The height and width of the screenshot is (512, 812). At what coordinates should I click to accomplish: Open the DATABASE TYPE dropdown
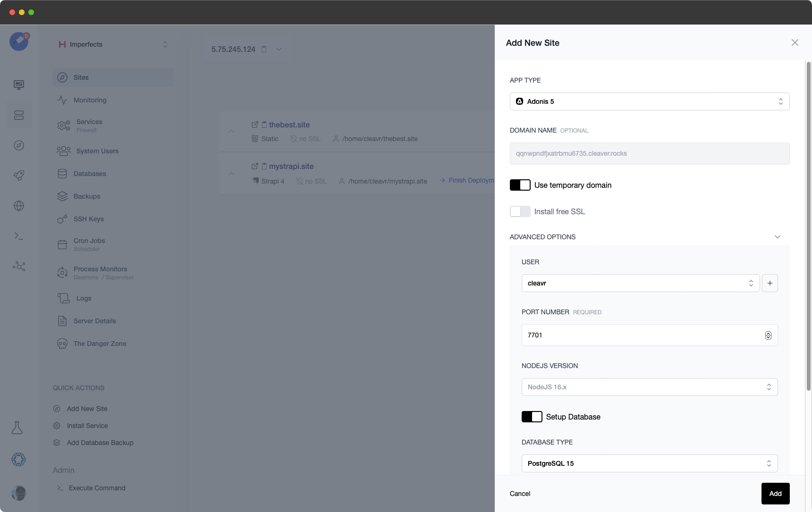click(649, 463)
